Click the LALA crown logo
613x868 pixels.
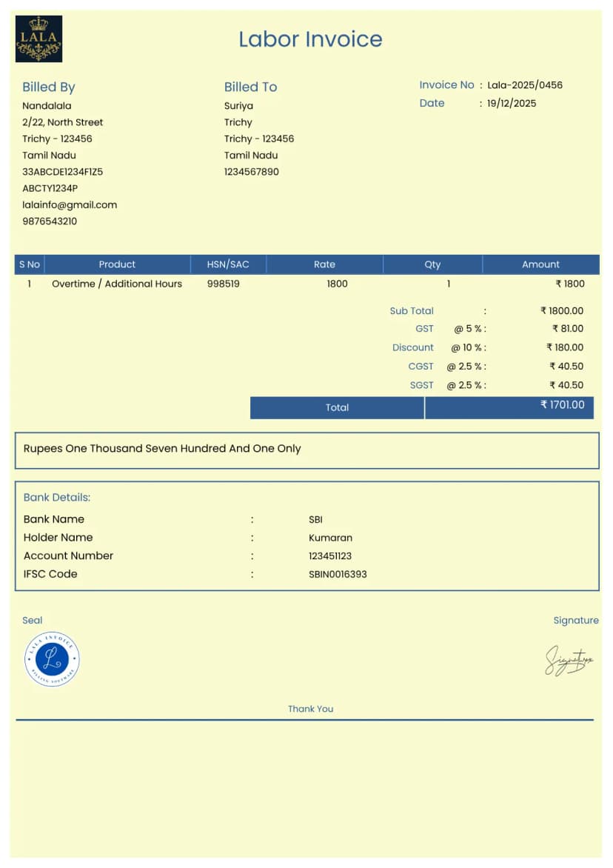pos(38,39)
